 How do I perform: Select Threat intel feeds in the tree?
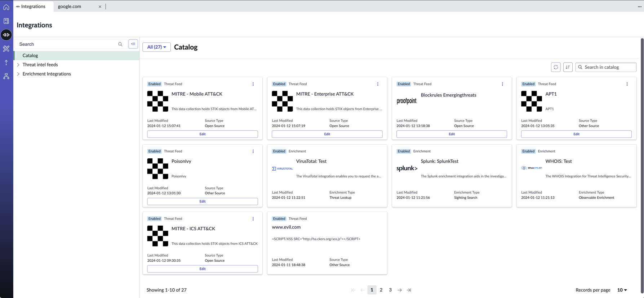(x=40, y=65)
